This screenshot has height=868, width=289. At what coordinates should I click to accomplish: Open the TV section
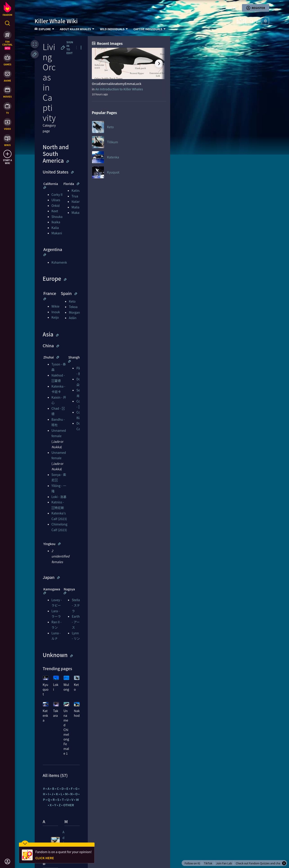(7, 108)
